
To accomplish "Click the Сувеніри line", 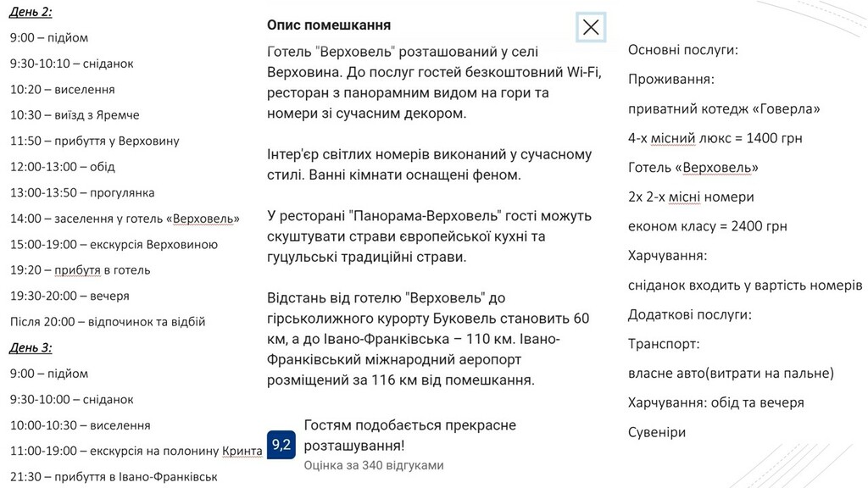I will pos(657,432).
